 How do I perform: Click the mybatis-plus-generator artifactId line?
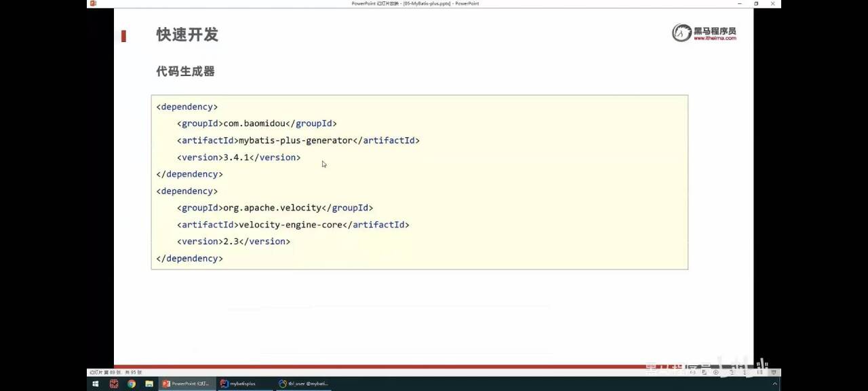coord(298,141)
